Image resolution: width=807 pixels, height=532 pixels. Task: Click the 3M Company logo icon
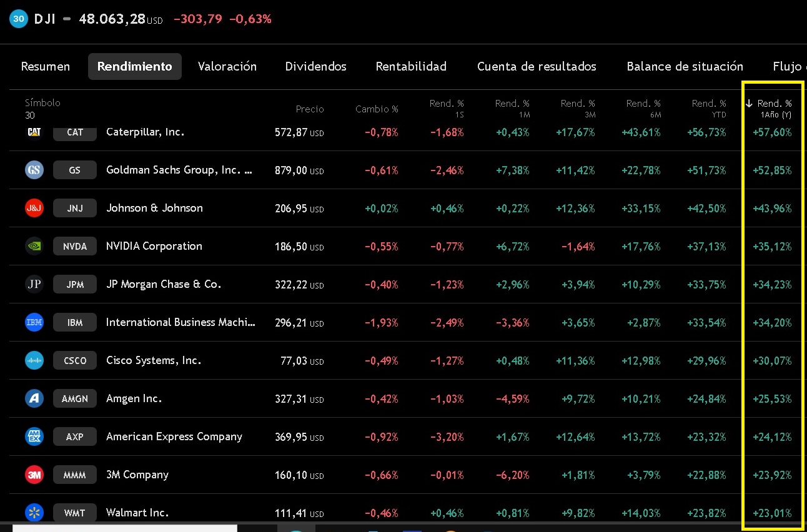click(x=34, y=475)
